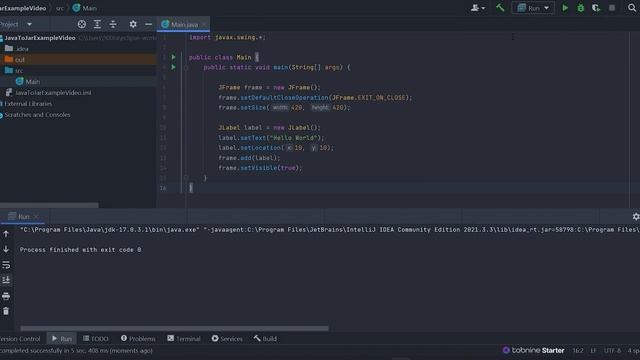
Task: Toggle soft-wrap in Run console
Action: coord(6,265)
